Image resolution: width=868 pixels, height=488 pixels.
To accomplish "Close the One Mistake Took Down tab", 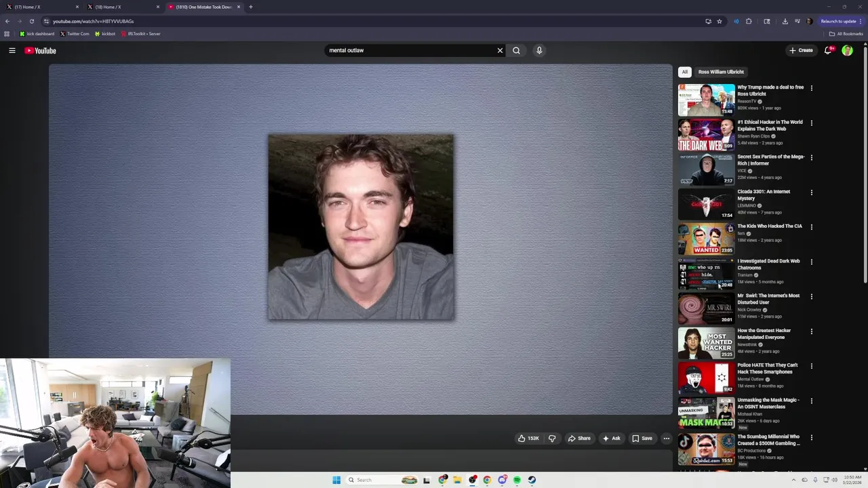I will [x=239, y=7].
